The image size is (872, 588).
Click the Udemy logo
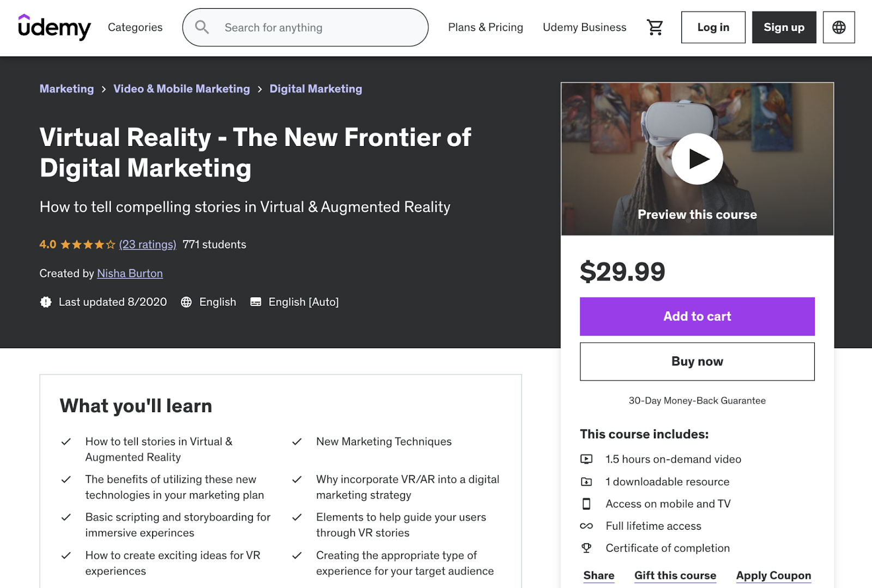(54, 27)
